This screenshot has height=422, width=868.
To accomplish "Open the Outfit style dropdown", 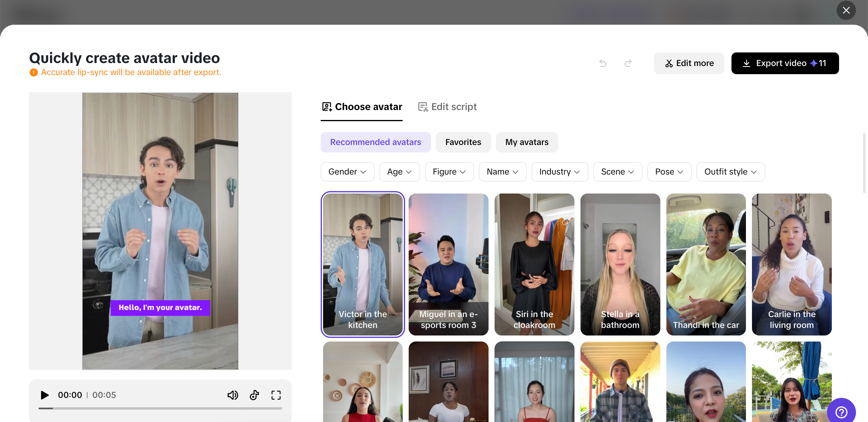I will pos(731,172).
